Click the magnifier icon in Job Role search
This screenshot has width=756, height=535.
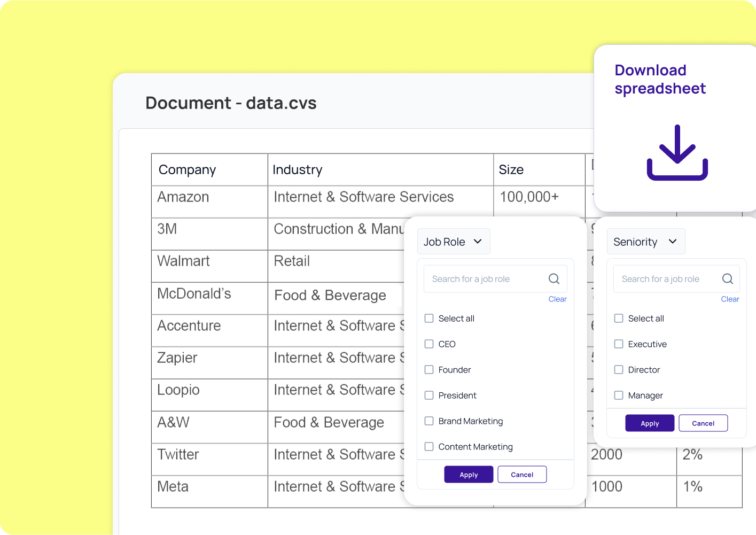point(554,278)
